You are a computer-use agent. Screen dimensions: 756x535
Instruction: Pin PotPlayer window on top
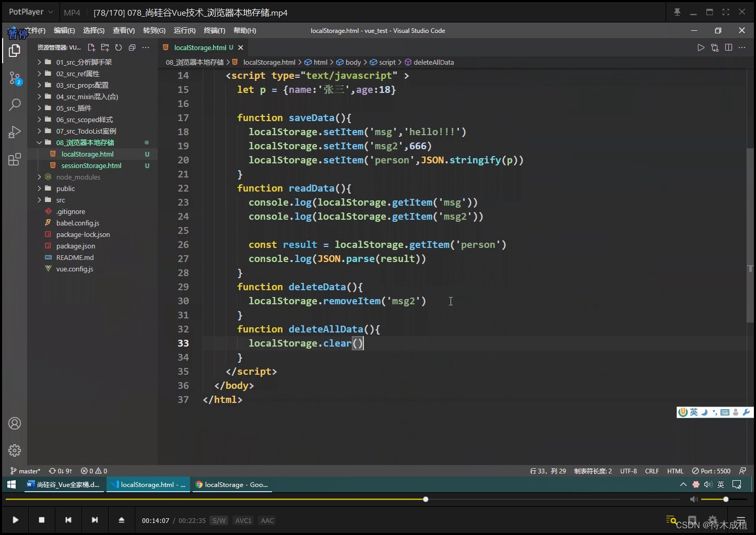tap(677, 12)
